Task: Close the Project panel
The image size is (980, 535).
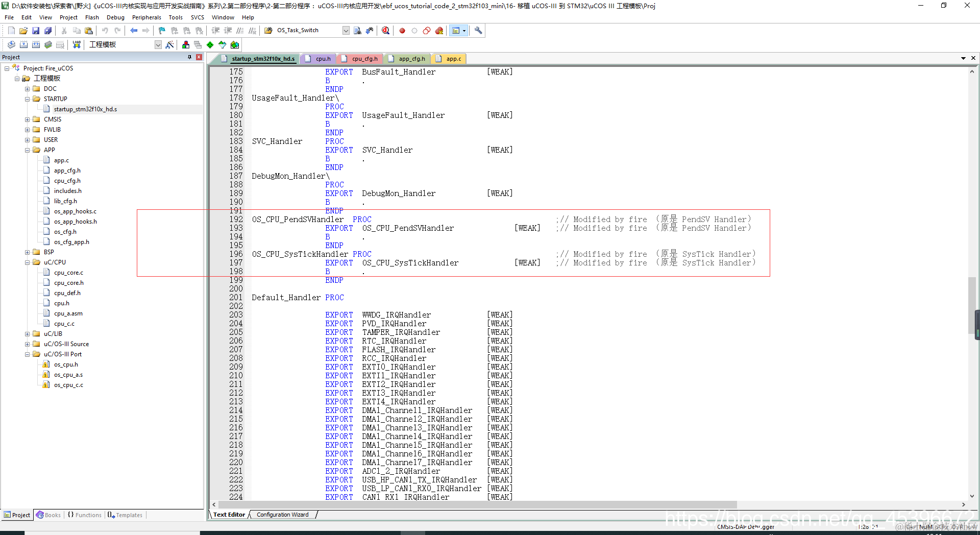Action: [199, 57]
